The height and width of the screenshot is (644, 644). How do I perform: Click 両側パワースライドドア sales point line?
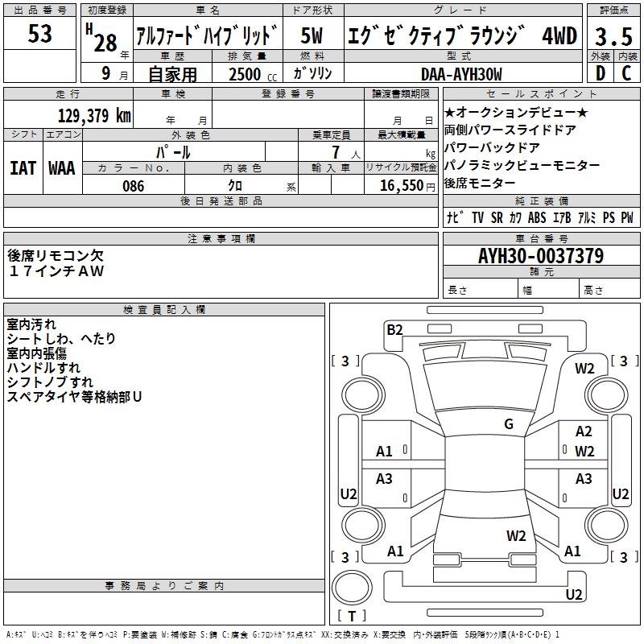coord(510,130)
